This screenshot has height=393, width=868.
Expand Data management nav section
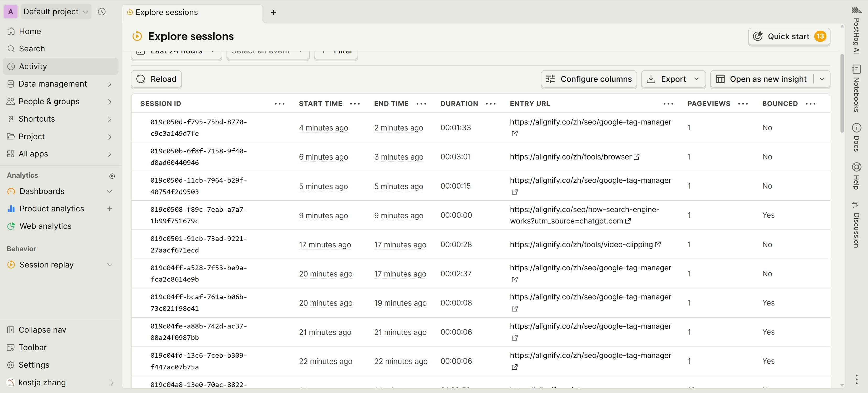[109, 84]
